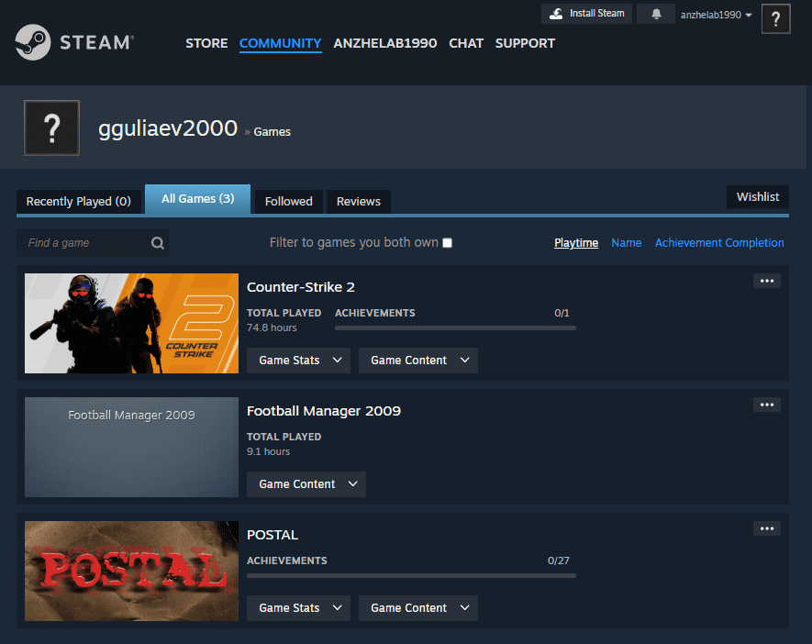Click the gguliaev2000 profile avatar
The image size is (812, 644).
point(51,128)
